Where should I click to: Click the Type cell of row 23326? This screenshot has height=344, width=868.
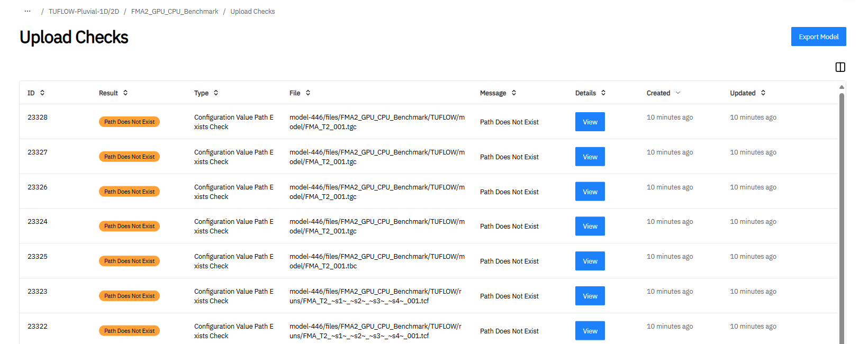tap(234, 192)
